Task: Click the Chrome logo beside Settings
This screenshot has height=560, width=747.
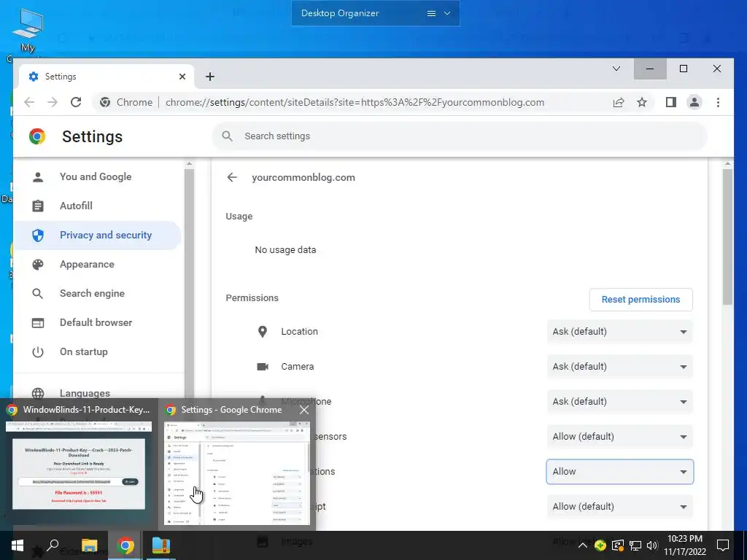Action: point(37,136)
